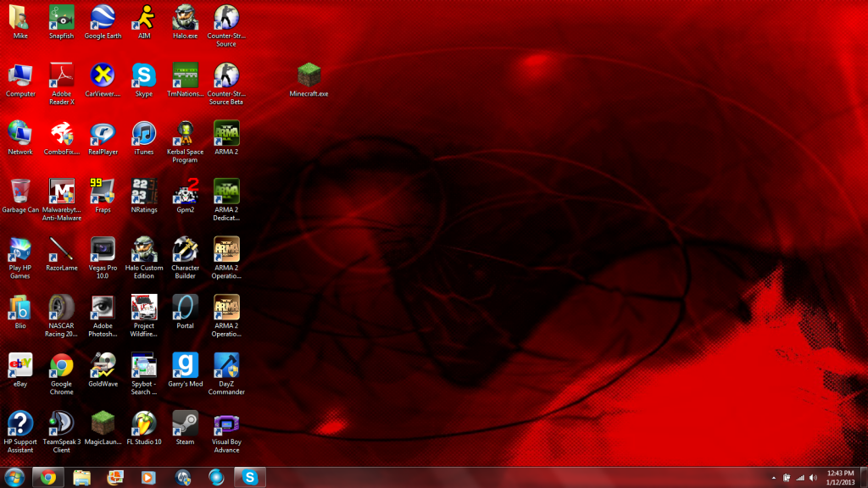868x488 pixels.
Task: Open the power icon in the tray
Action: coord(787,478)
